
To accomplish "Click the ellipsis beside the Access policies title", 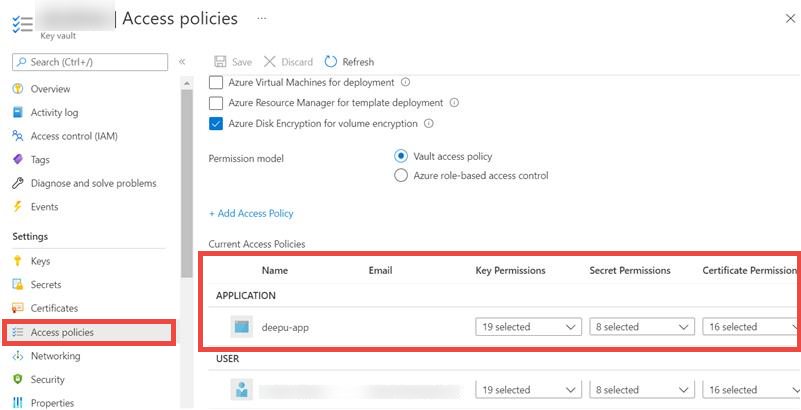I will point(262,18).
